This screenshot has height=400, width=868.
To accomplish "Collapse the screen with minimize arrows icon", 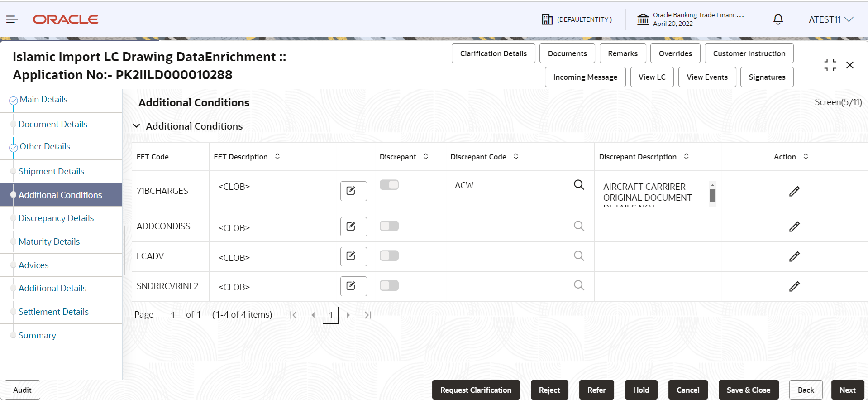I will coord(830,65).
